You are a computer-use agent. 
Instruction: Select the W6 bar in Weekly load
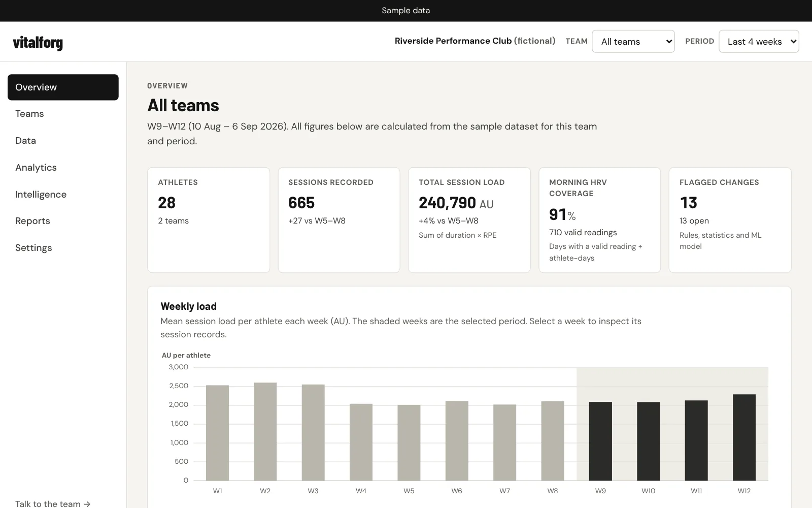(x=457, y=440)
